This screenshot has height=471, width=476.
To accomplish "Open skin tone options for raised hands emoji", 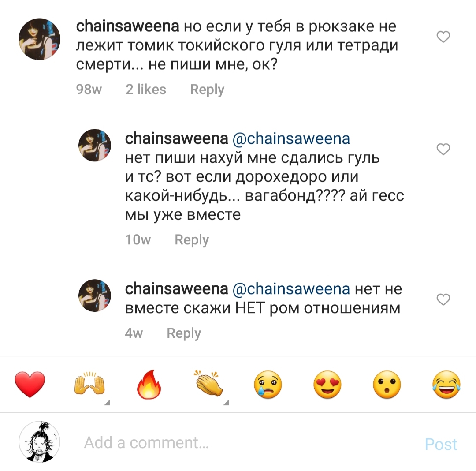I will coord(107,402).
